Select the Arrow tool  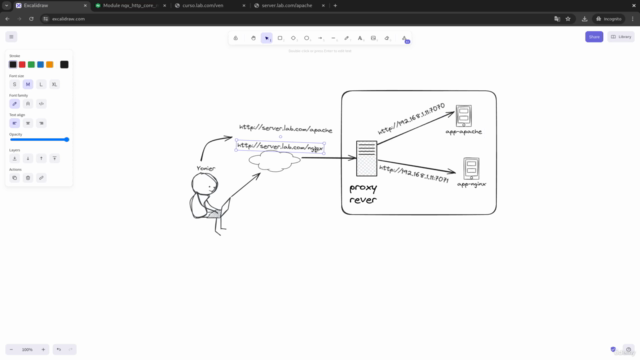coord(320,38)
